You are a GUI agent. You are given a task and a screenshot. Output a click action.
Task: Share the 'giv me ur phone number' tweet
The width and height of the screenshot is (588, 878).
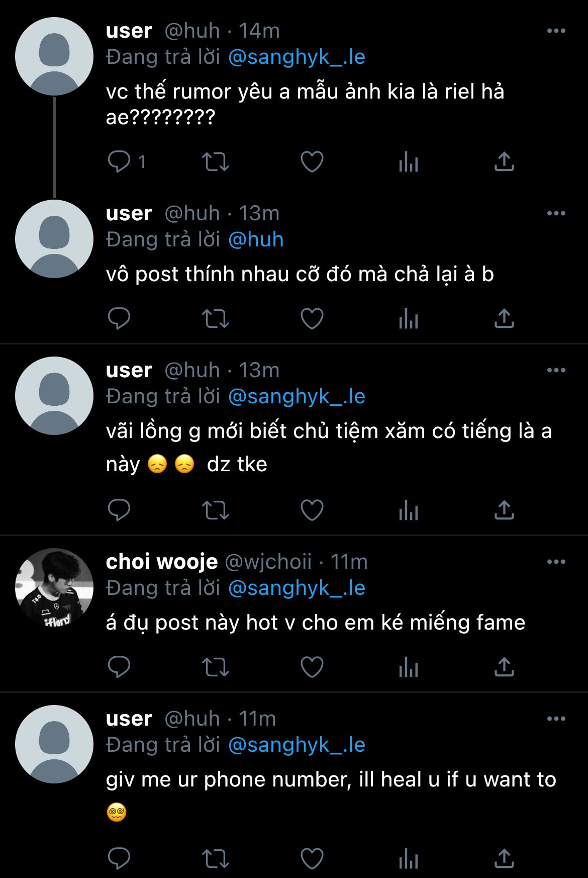pyautogui.click(x=504, y=858)
